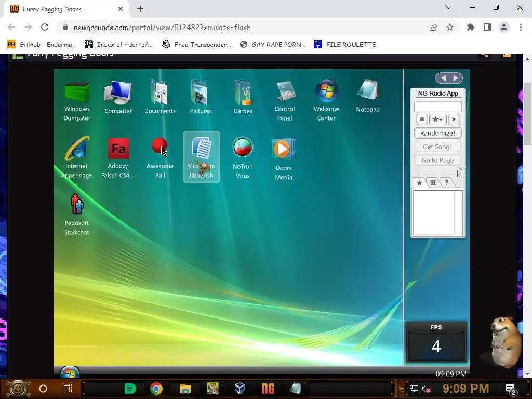Bookmark this page with star icon

[450, 28]
